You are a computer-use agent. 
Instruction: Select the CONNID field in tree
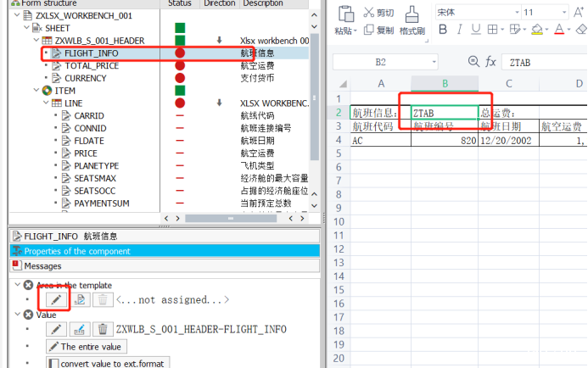pos(90,128)
